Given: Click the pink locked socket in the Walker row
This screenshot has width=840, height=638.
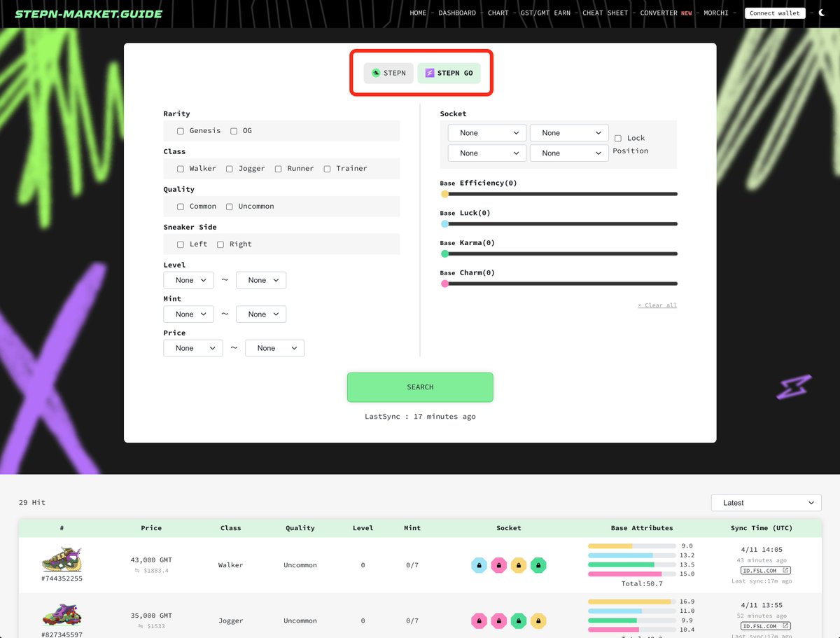Looking at the screenshot, I should coord(498,565).
